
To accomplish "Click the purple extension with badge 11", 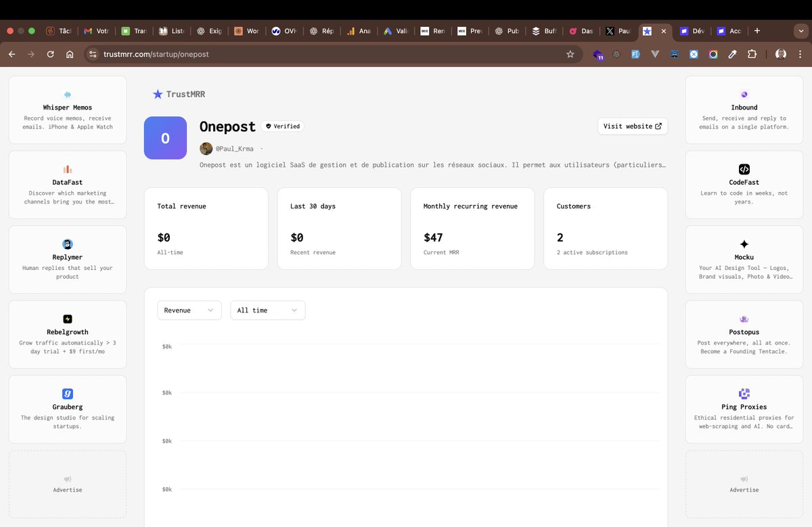I will pos(597,55).
